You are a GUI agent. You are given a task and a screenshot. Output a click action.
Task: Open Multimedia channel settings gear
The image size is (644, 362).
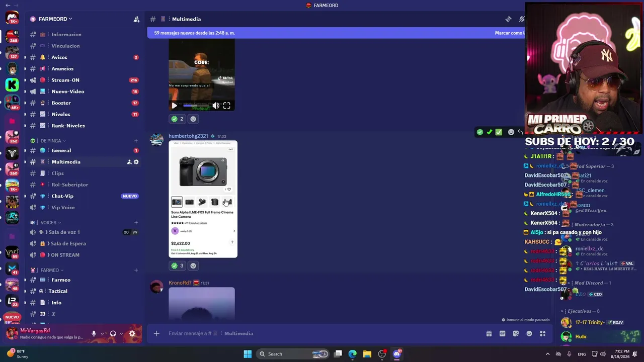pos(136,162)
